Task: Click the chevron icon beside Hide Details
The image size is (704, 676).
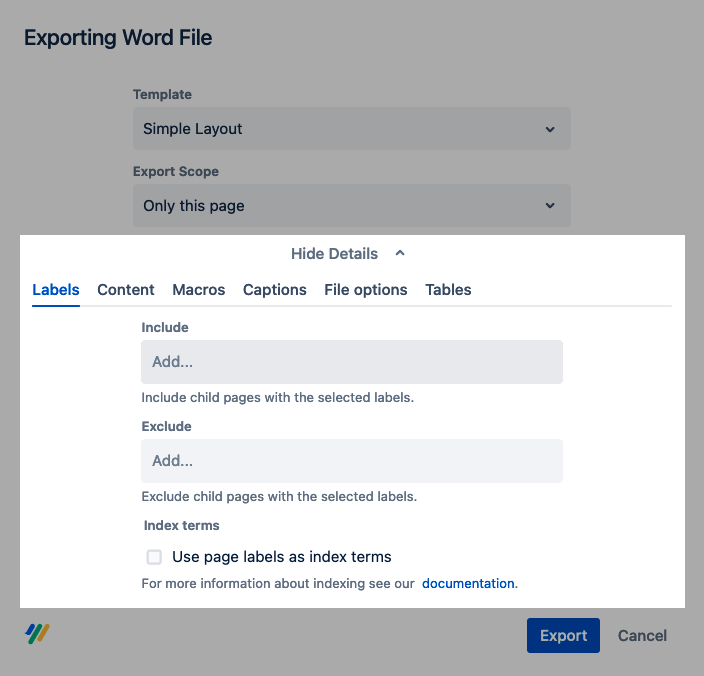Action: coord(400,254)
